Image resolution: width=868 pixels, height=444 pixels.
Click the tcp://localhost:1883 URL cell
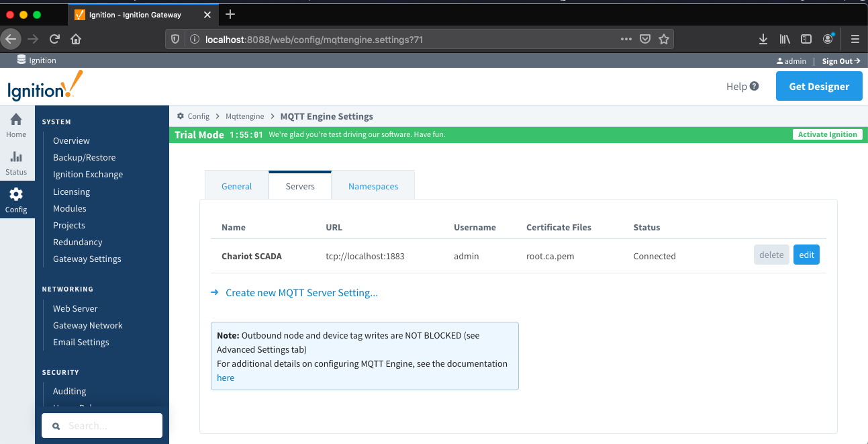click(365, 256)
